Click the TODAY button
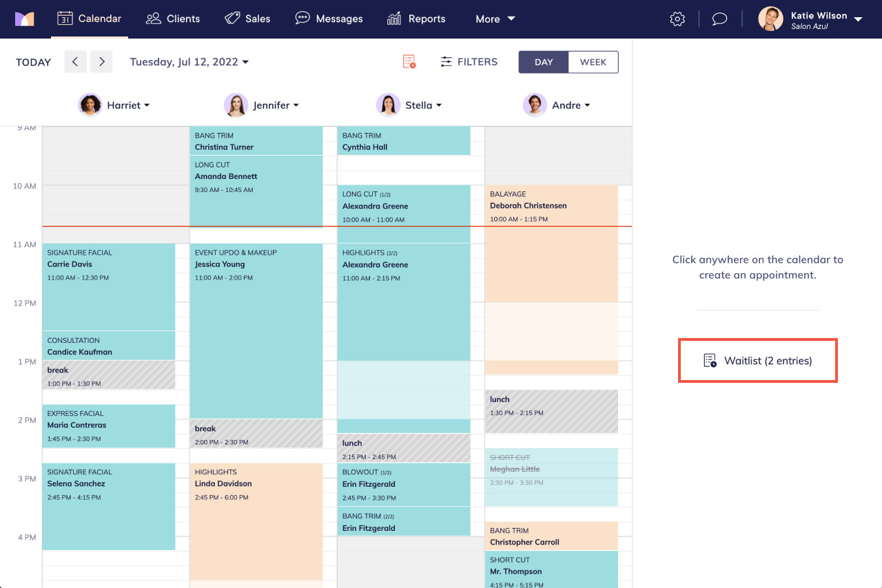This screenshot has width=882, height=588. 33,62
